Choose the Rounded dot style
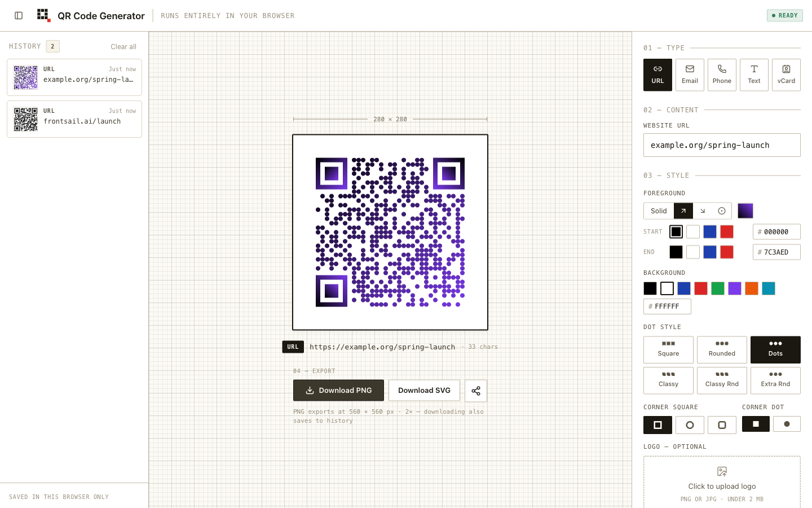 click(x=722, y=350)
